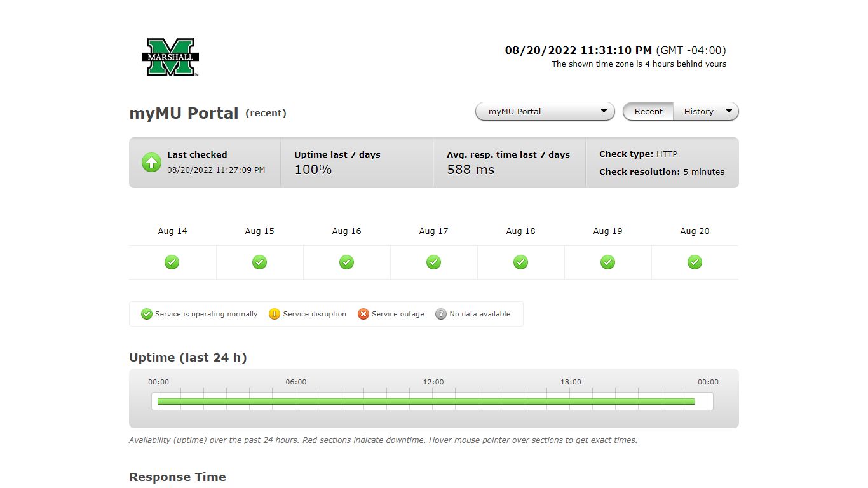
Task: Click the Aug 20 green check icon
Action: point(695,262)
